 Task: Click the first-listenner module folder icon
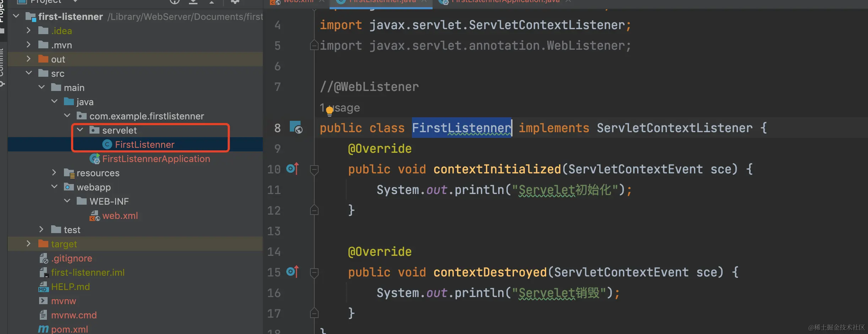click(x=31, y=17)
